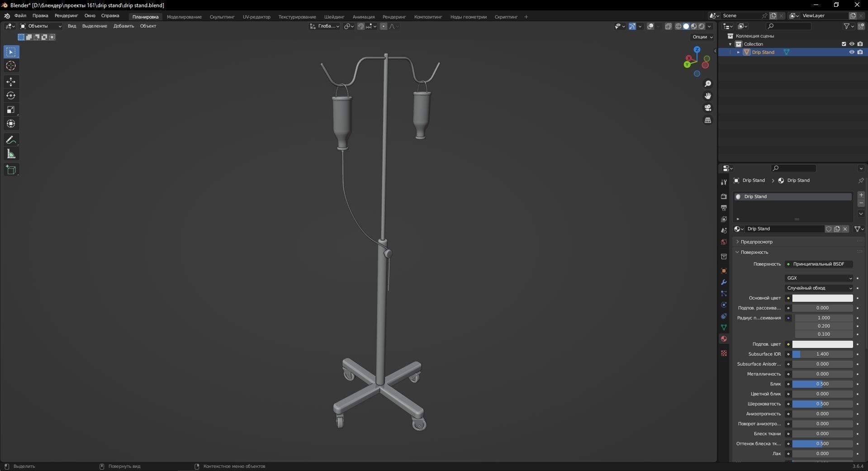Toggle the camera view icon

click(708, 108)
